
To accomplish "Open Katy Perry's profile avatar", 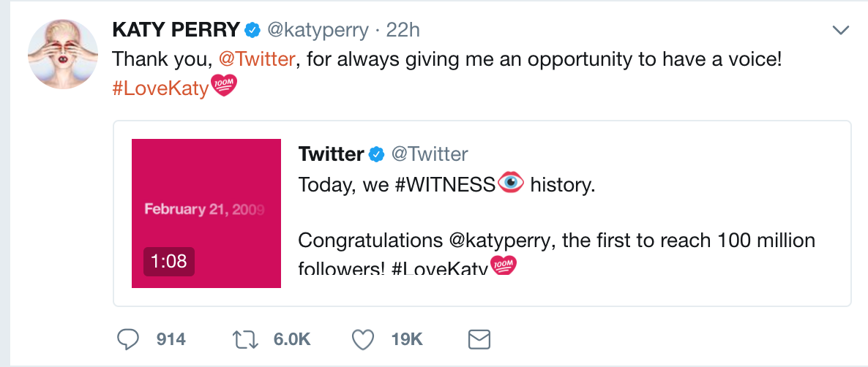I will coord(62,53).
